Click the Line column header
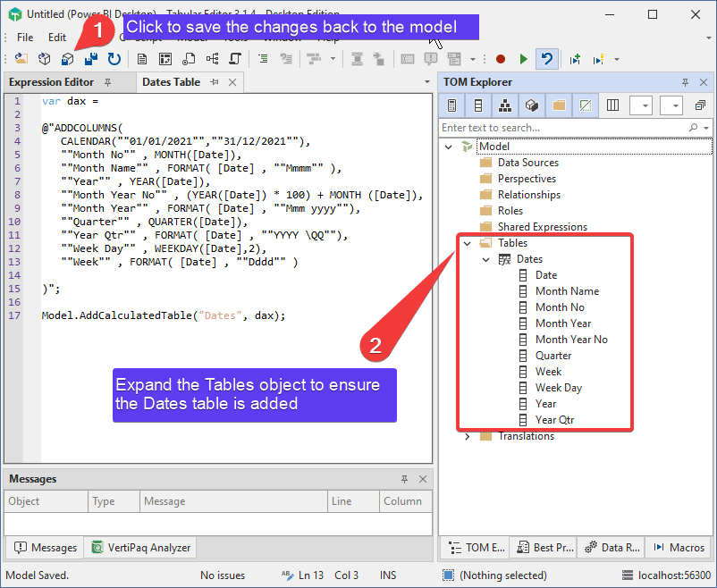Screen dimensions: 717x588 [x=353, y=501]
